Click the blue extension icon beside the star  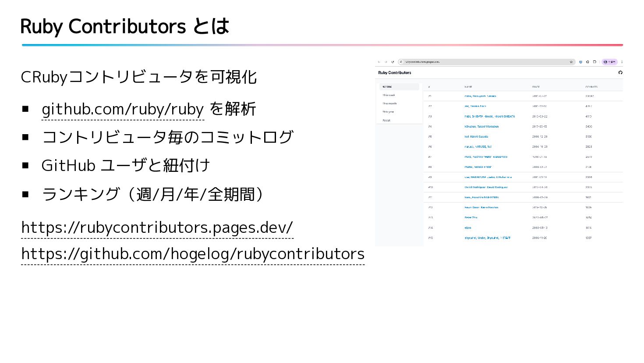click(x=581, y=62)
